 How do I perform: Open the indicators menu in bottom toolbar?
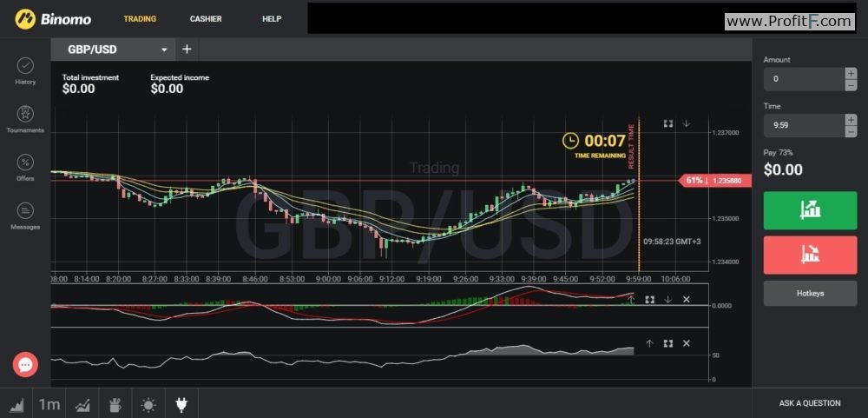point(82,405)
